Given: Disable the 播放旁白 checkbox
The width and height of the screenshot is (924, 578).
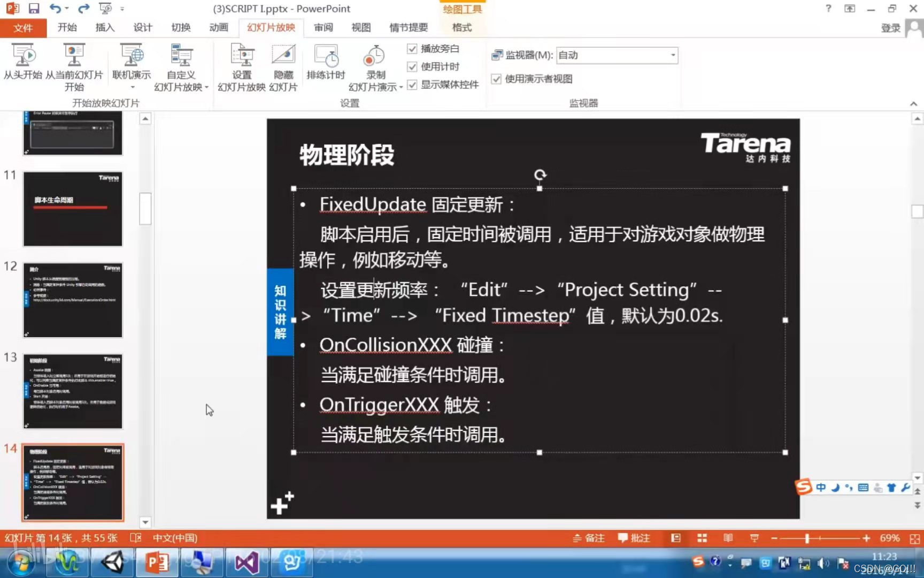Looking at the screenshot, I should tap(412, 48).
